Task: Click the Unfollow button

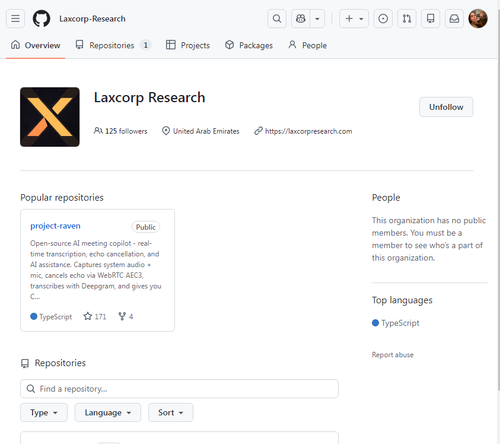Action: click(x=446, y=107)
